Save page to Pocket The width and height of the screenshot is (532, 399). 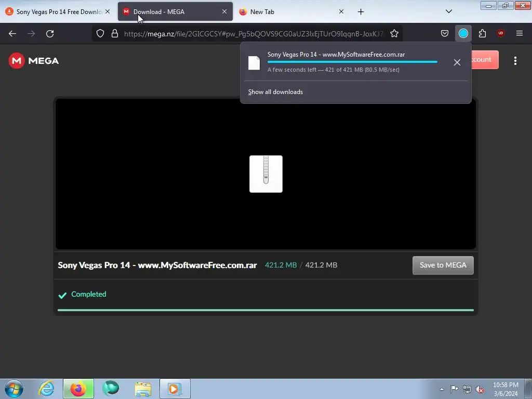tap(445, 33)
